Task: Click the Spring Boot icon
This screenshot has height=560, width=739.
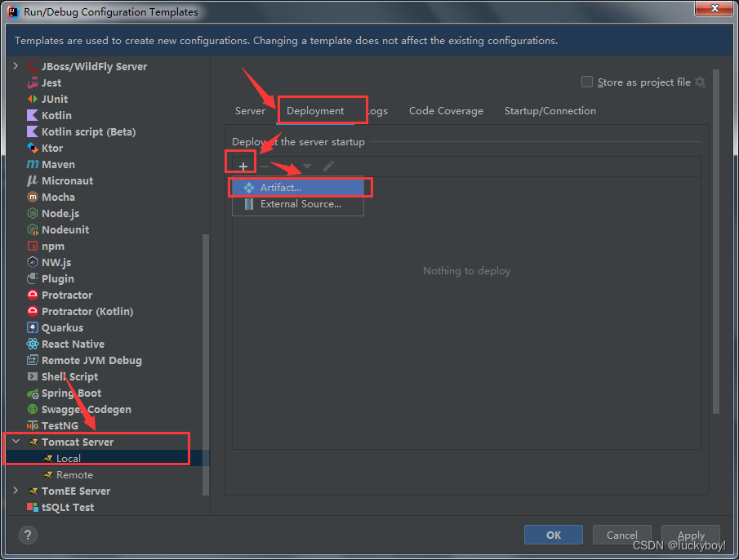Action: click(33, 393)
